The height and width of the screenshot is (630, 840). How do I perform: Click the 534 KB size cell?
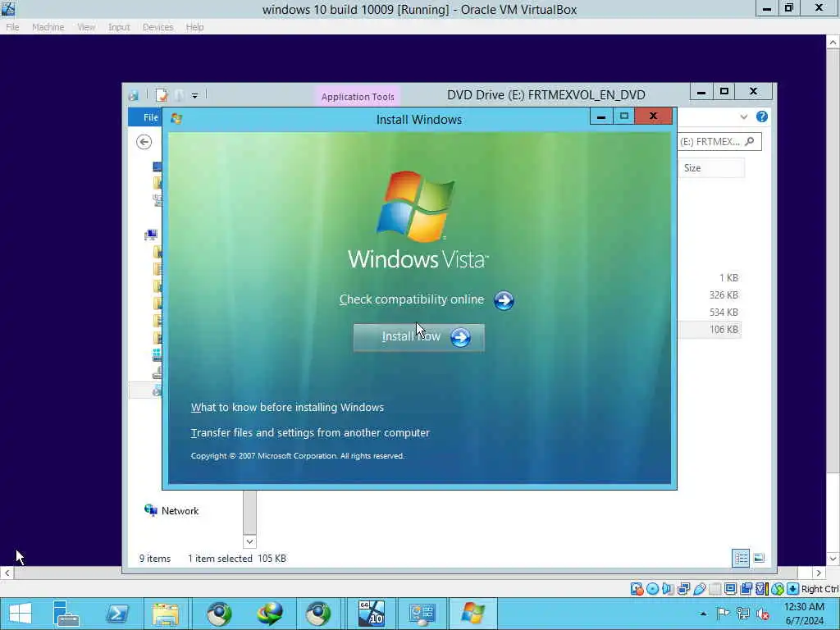tap(724, 313)
